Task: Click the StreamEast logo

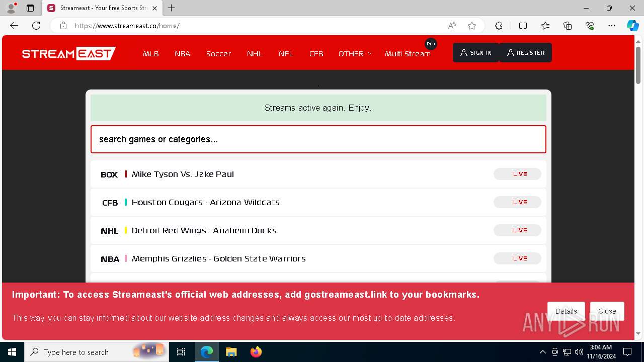Action: click(x=69, y=53)
